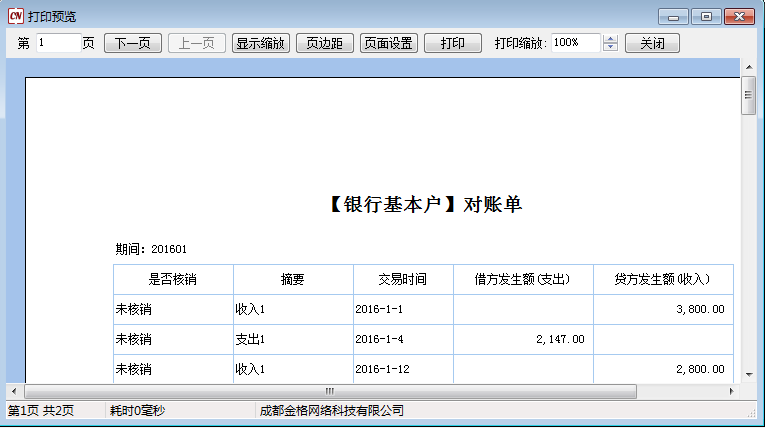Maximize the 打印预览 window
The height and width of the screenshot is (428, 765).
tap(706, 17)
